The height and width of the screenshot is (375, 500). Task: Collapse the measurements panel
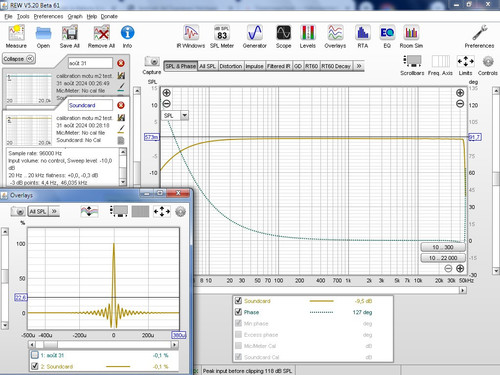(19, 59)
